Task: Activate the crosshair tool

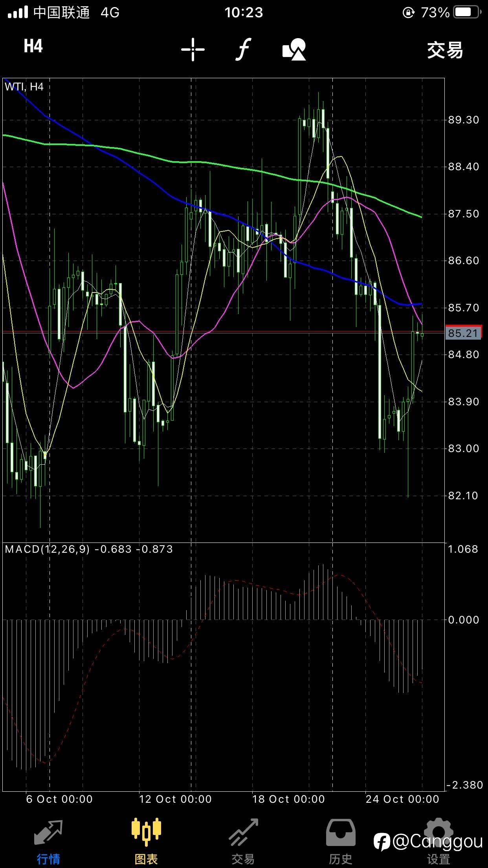Action: 193,50
